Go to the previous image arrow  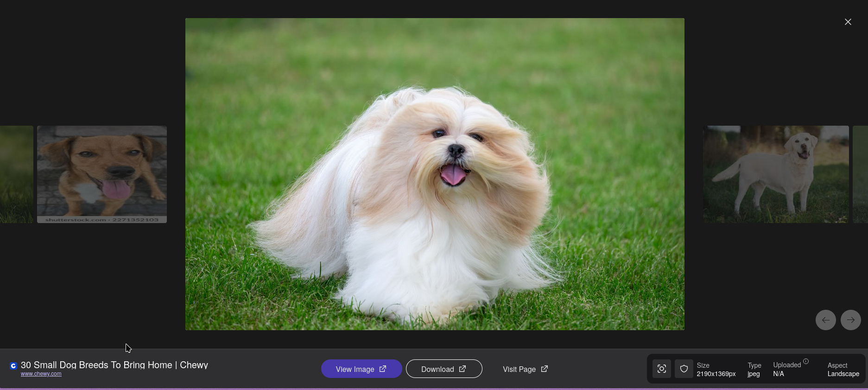825,320
